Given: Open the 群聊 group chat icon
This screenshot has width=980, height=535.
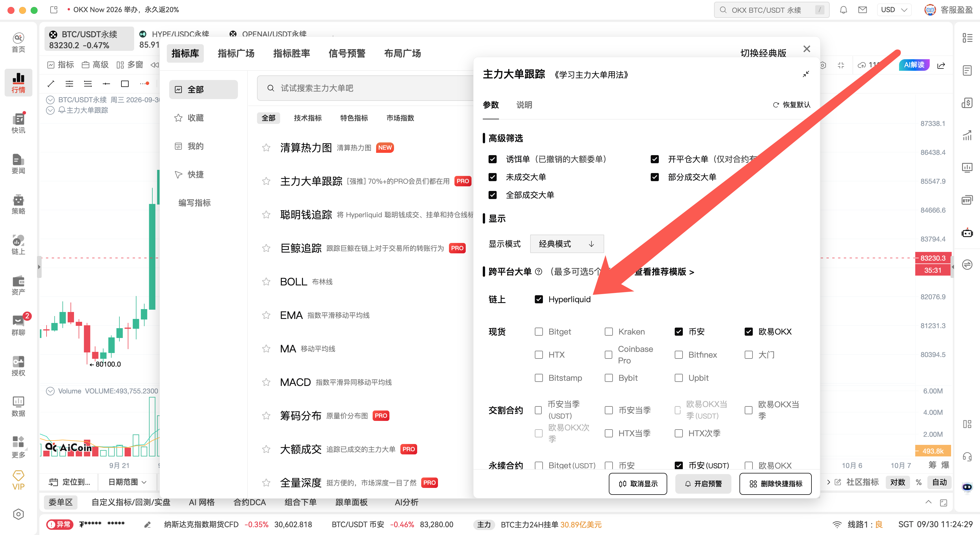Looking at the screenshot, I should pos(18,326).
